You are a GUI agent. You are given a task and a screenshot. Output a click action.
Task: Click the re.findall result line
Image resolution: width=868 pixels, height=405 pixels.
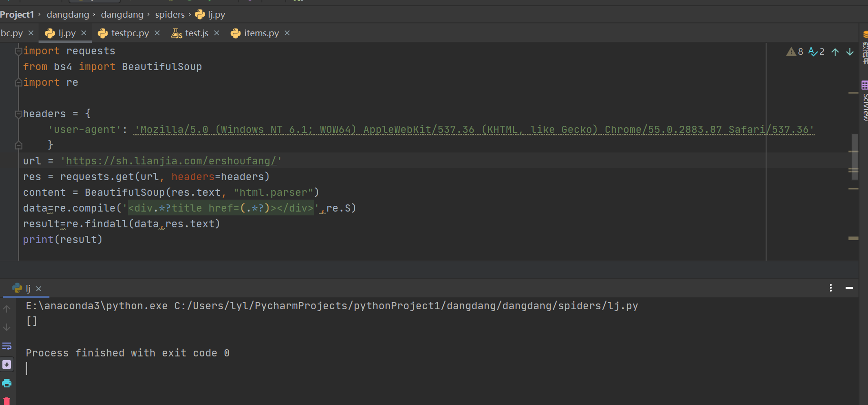click(121, 224)
